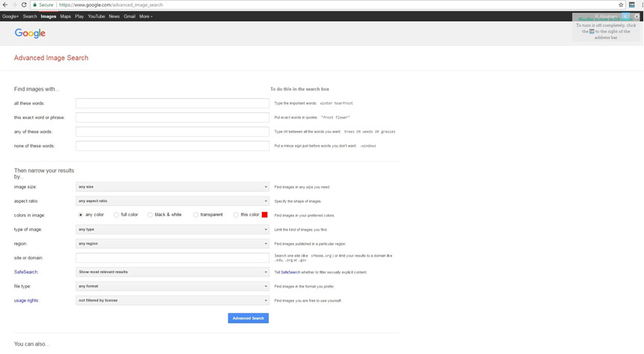This screenshot has height=354, width=644.
Task: Click the site or domain input field
Action: (x=172, y=258)
